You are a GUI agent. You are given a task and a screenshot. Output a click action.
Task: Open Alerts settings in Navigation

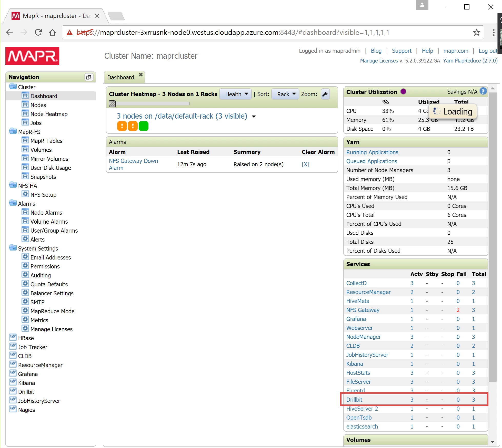(37, 239)
